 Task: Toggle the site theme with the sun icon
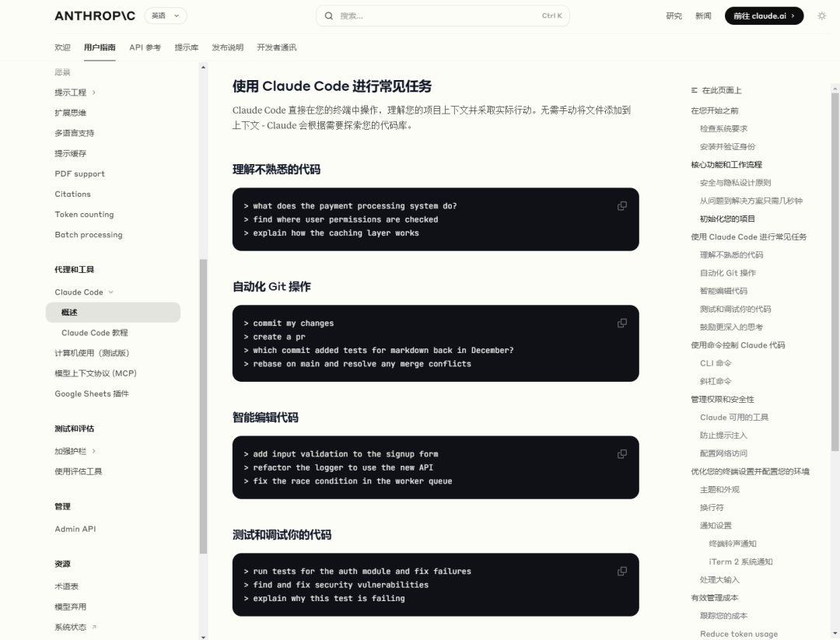pyautogui.click(x=821, y=15)
